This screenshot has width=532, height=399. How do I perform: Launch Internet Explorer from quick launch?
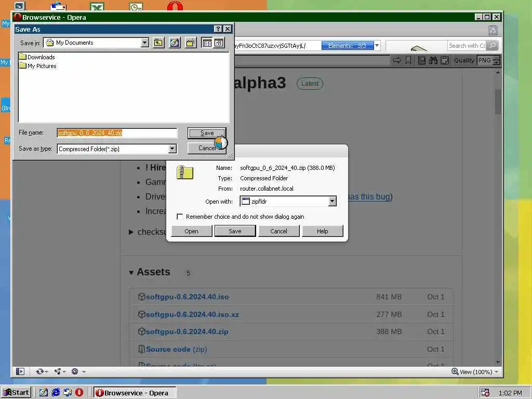(x=56, y=393)
